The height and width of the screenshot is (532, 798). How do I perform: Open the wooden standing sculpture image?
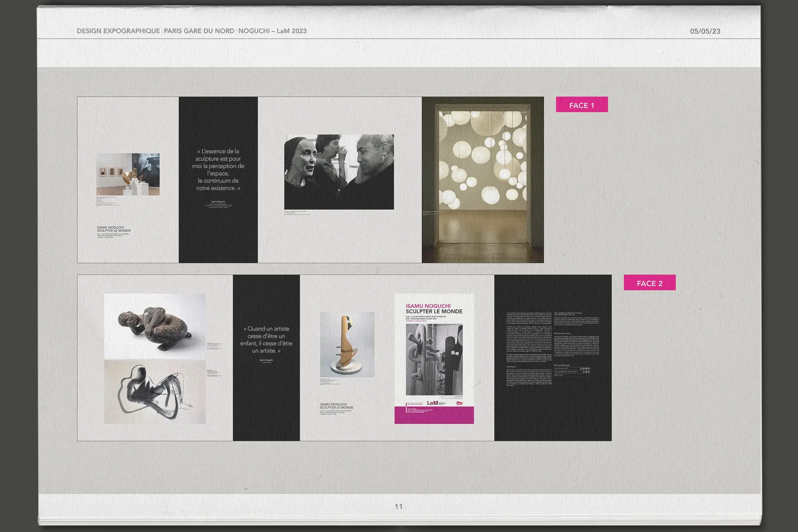tap(347, 344)
